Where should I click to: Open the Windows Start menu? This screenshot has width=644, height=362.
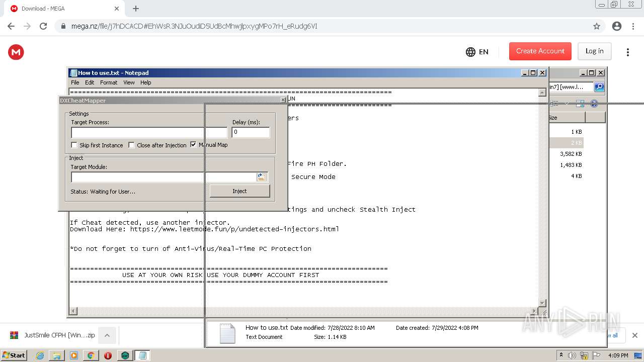(x=14, y=355)
